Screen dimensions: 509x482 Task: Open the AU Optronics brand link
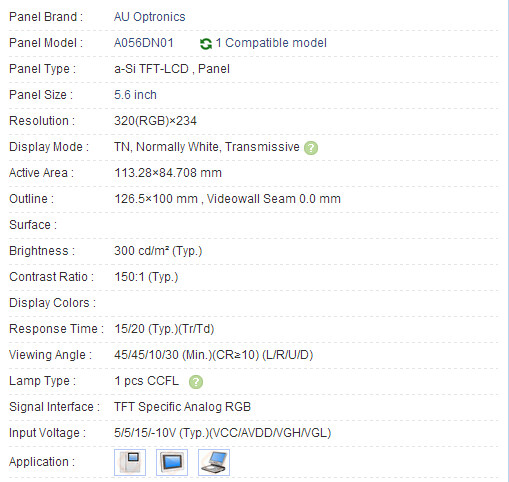coord(150,17)
